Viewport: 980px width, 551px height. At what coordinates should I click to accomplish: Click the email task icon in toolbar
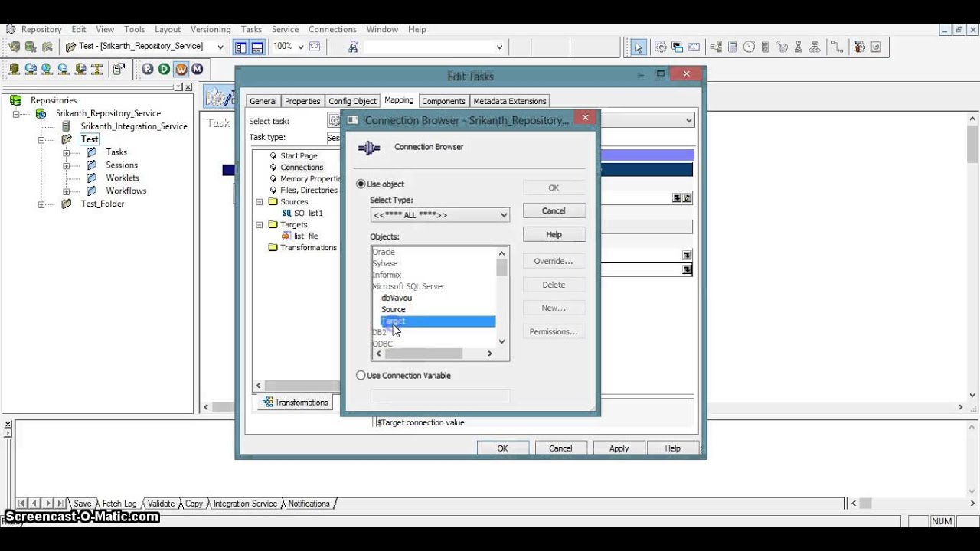[x=694, y=47]
